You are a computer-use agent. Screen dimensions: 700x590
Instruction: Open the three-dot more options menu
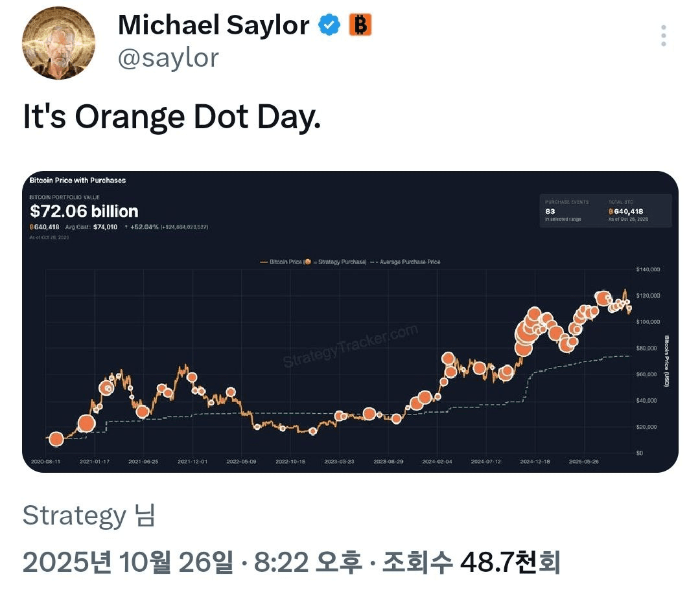point(664,36)
